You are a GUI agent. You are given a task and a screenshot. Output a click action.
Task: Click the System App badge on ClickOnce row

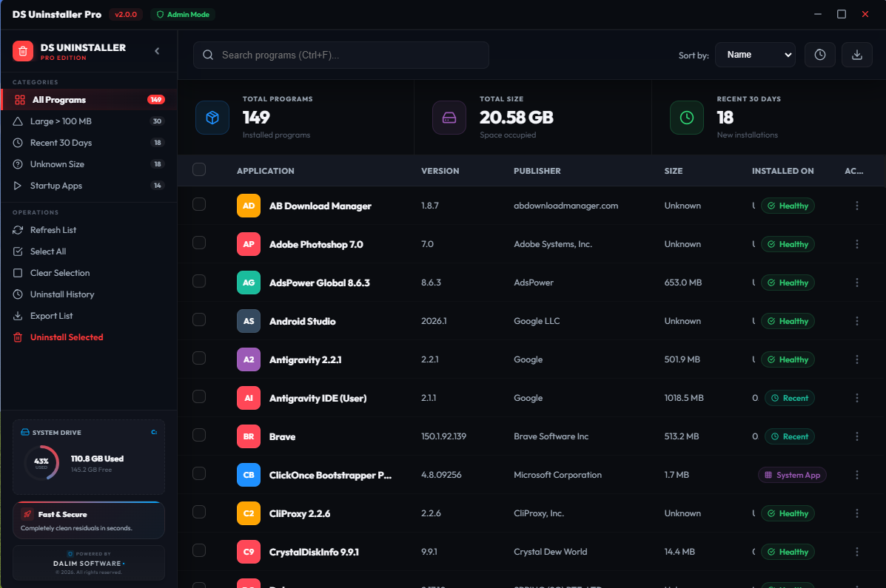(792, 474)
